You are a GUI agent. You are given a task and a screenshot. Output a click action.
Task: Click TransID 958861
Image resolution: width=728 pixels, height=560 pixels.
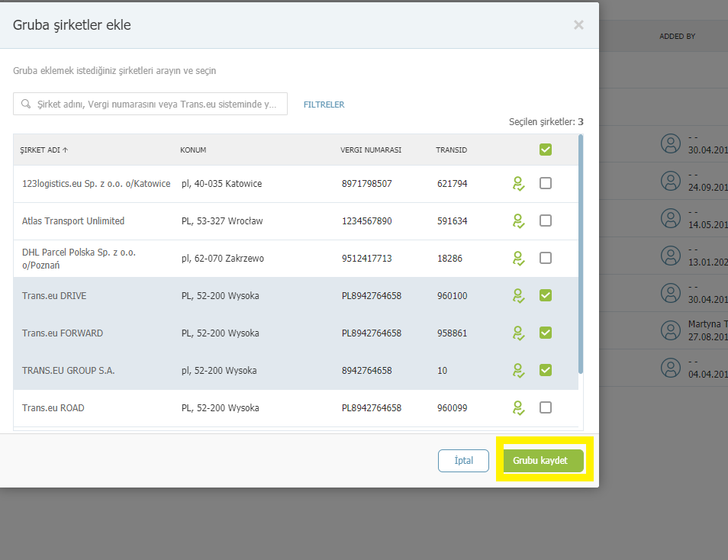pos(453,333)
